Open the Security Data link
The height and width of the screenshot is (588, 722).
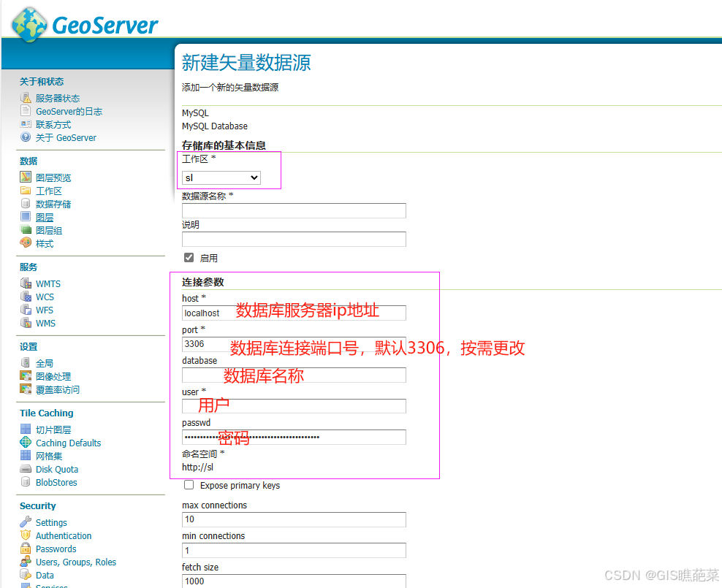coord(45,575)
